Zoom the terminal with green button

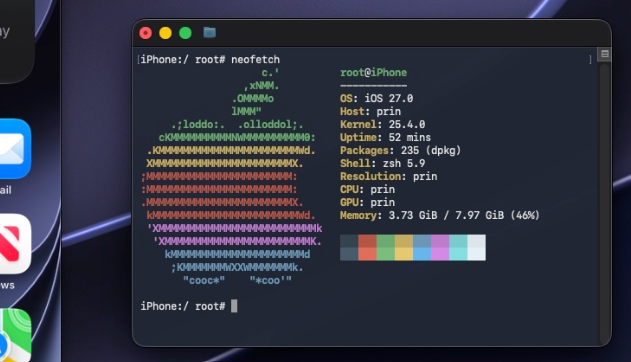(x=185, y=33)
